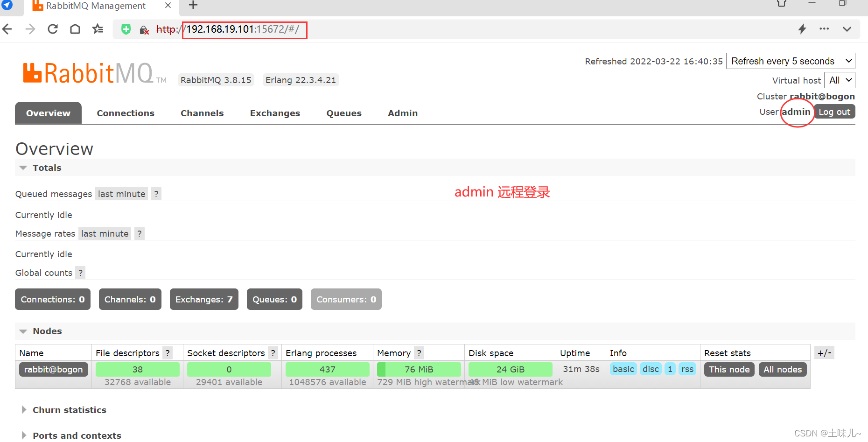The height and width of the screenshot is (442, 868).
Task: Click the skin shirt icon in title bar
Action: click(x=782, y=3)
